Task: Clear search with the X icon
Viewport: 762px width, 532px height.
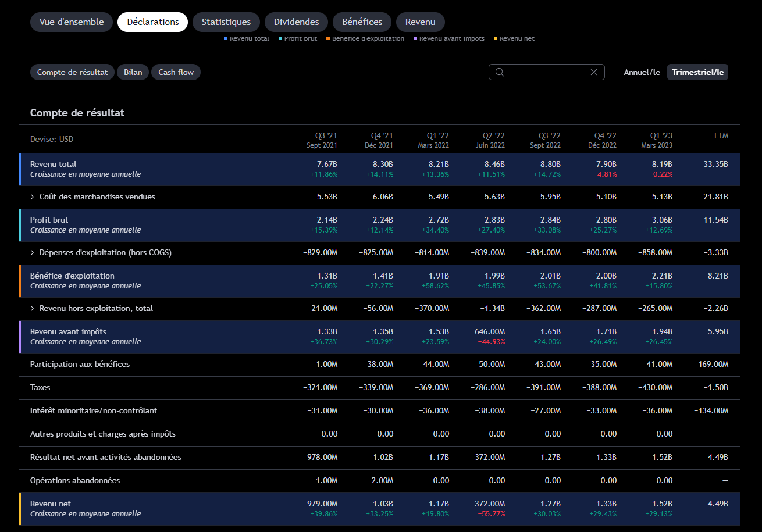Action: pos(594,72)
